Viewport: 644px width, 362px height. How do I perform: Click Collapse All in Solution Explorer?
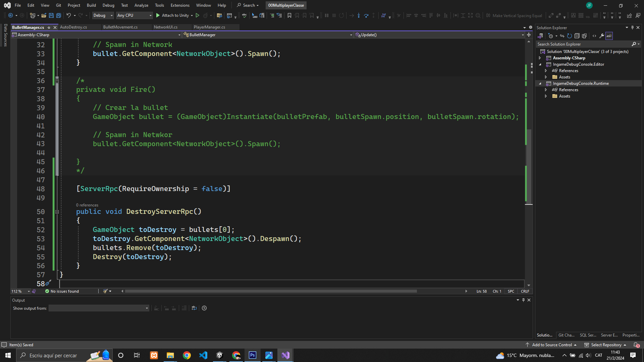(577, 36)
